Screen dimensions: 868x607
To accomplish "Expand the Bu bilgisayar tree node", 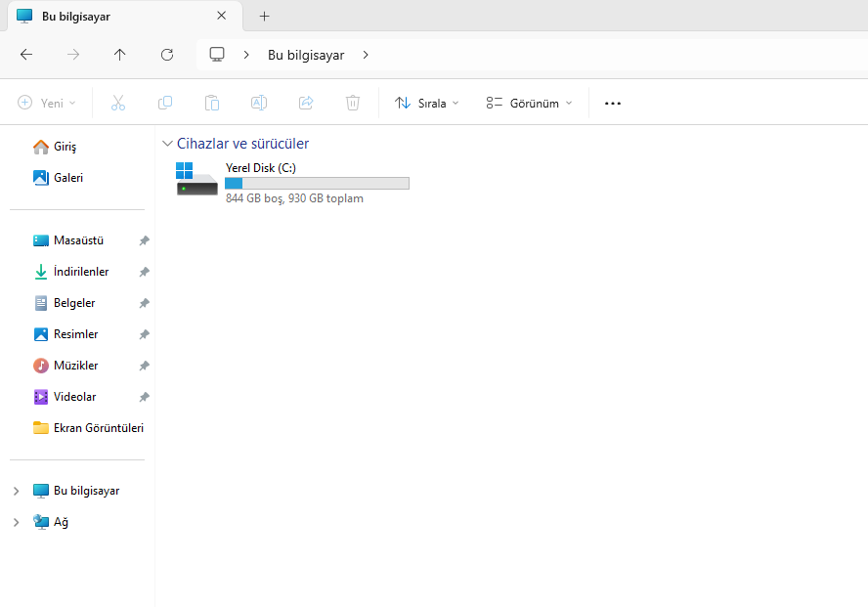I will point(16,491).
